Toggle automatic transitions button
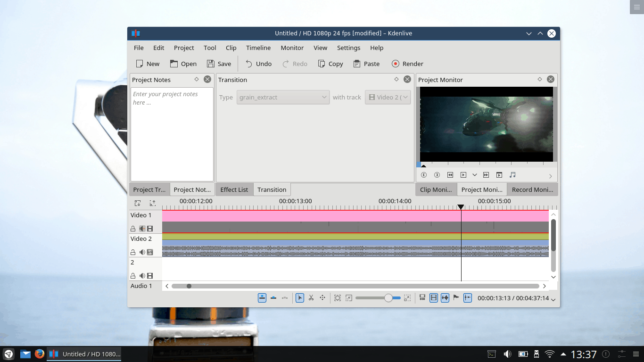This screenshot has width=644, height=362. pos(422,298)
